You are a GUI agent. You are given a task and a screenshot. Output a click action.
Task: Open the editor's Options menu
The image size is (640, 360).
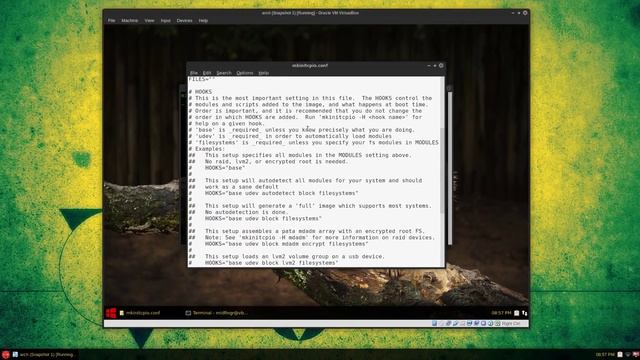tap(245, 73)
